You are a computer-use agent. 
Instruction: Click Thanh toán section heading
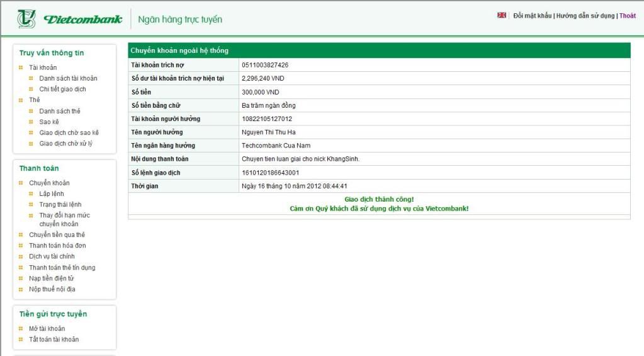coord(39,168)
